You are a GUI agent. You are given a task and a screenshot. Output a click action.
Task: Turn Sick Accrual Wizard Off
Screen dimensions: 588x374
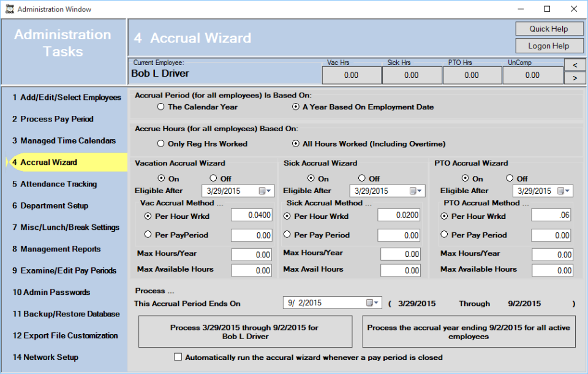[361, 178]
